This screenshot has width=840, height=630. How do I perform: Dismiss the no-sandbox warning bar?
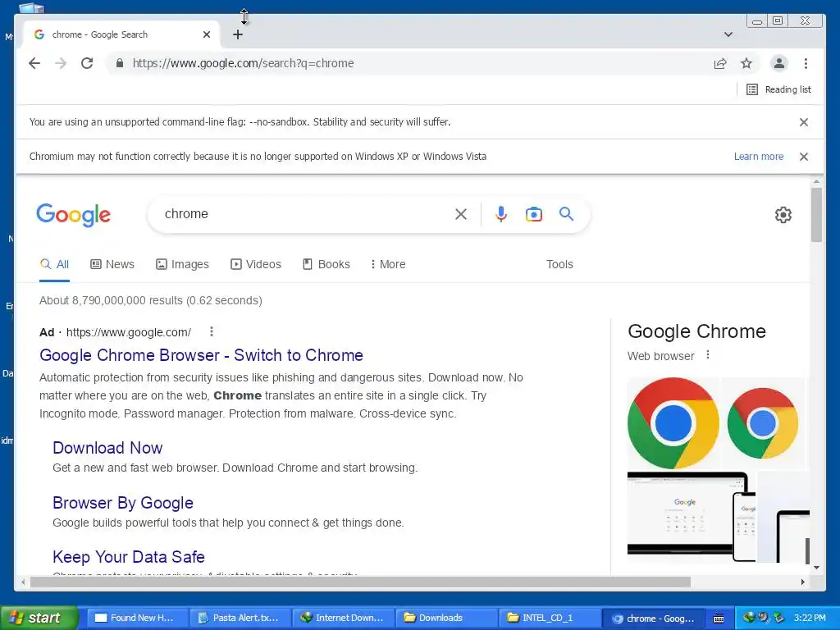[804, 122]
